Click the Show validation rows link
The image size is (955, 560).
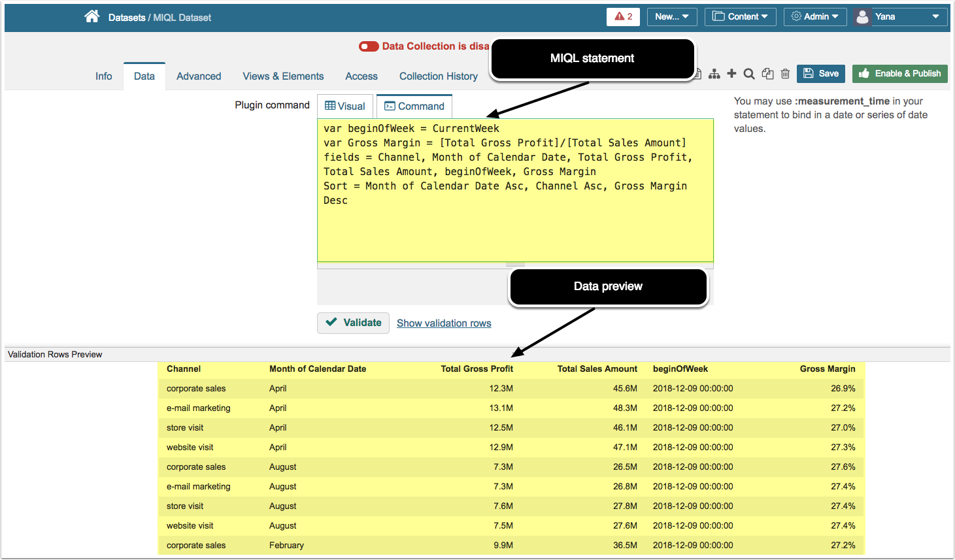(x=444, y=323)
